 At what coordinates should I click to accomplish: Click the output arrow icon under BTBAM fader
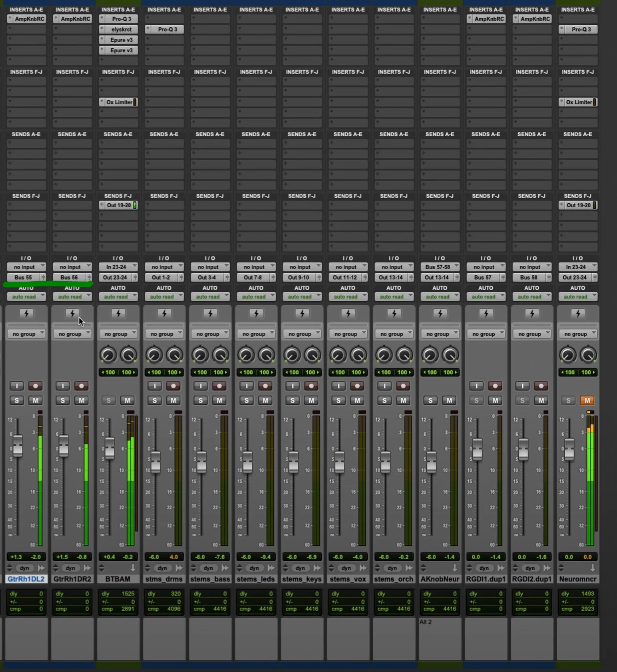(133, 568)
